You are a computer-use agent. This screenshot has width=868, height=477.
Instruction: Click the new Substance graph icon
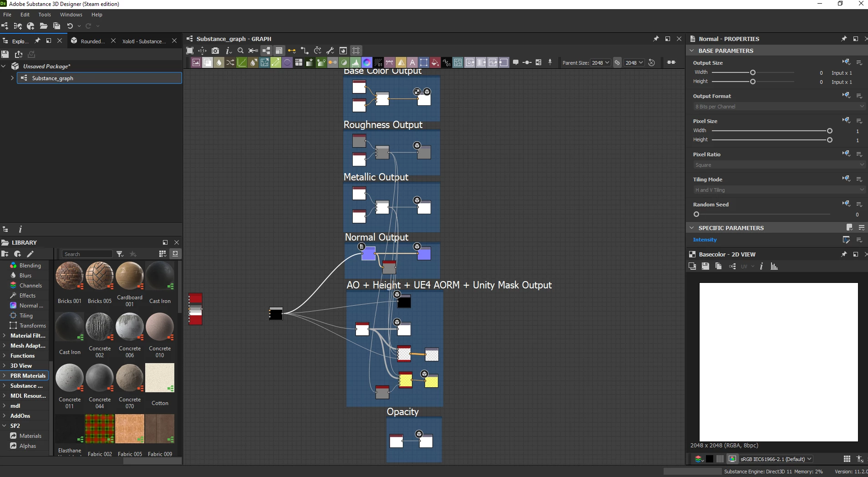(5, 26)
